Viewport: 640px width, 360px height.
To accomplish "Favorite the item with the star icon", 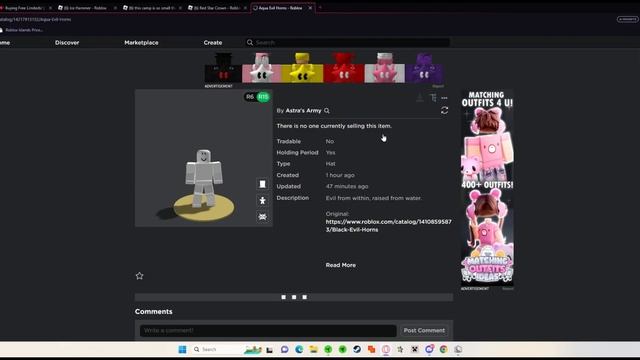I will (140, 276).
